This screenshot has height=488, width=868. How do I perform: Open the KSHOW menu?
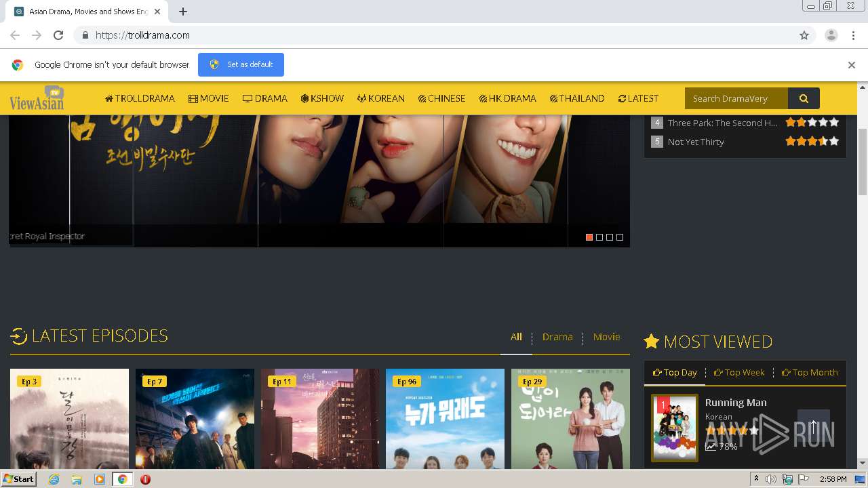point(322,98)
